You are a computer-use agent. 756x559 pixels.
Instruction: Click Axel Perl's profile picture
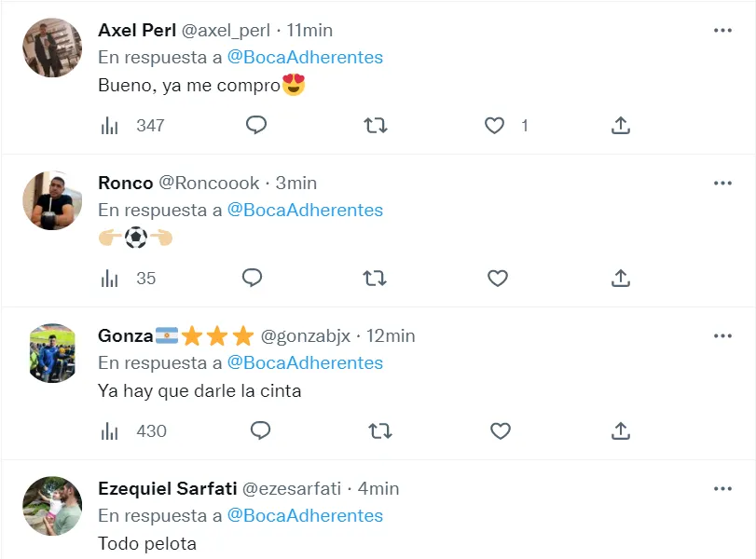(x=52, y=48)
